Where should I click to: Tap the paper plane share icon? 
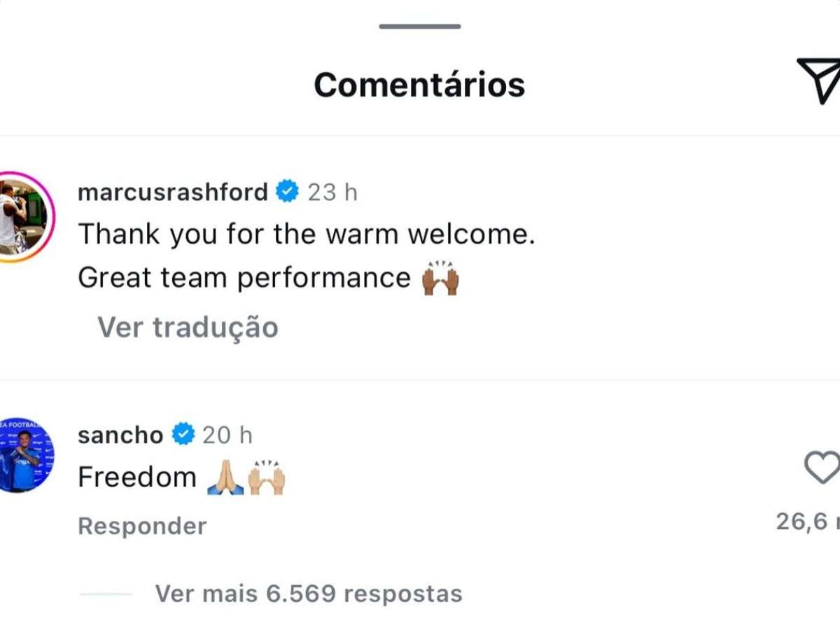click(x=819, y=80)
